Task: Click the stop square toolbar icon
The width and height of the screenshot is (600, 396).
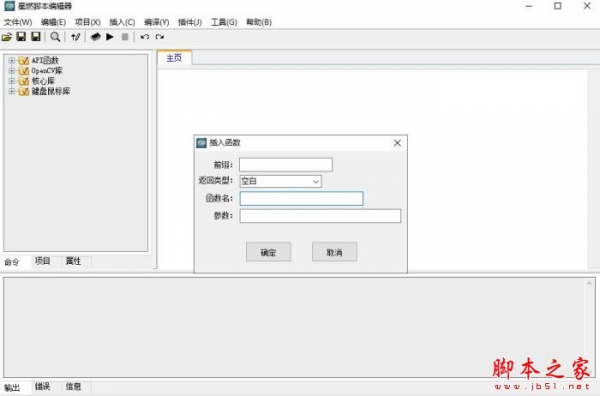Action: (x=125, y=37)
